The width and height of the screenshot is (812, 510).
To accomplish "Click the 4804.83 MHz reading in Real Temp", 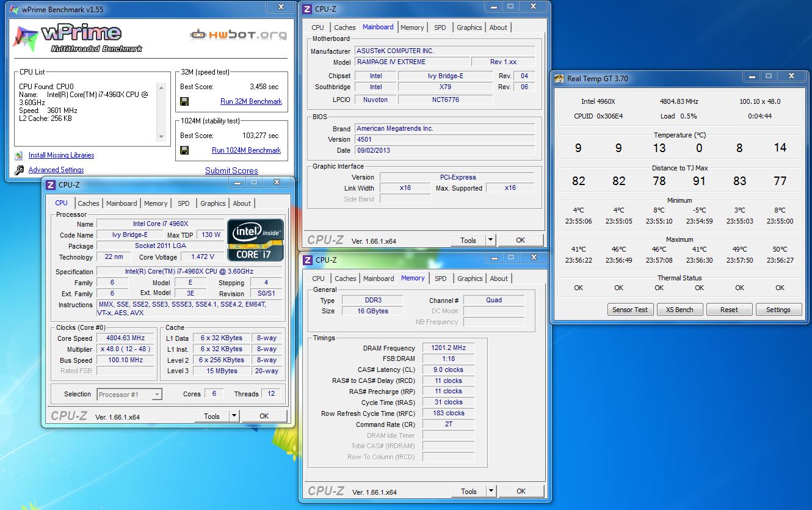I will (x=679, y=101).
